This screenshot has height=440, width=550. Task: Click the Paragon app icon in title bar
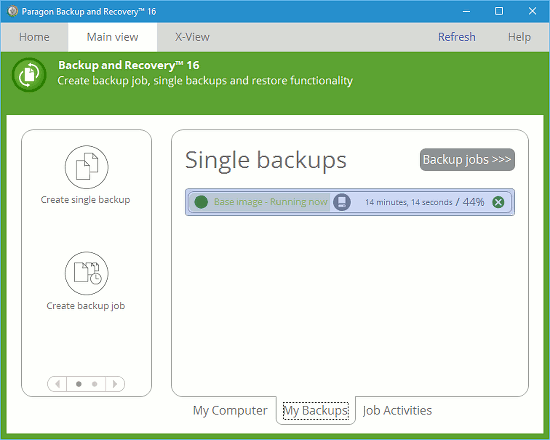click(x=13, y=11)
